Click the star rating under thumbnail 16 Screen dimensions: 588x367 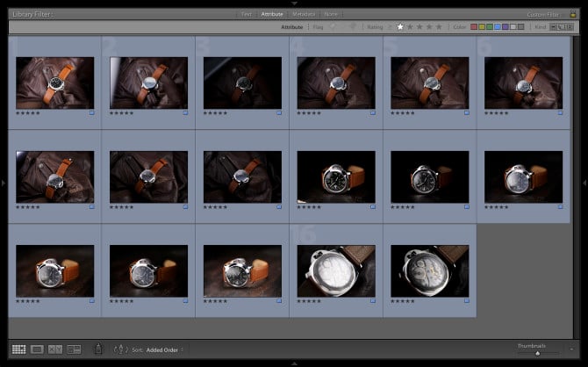pos(309,301)
